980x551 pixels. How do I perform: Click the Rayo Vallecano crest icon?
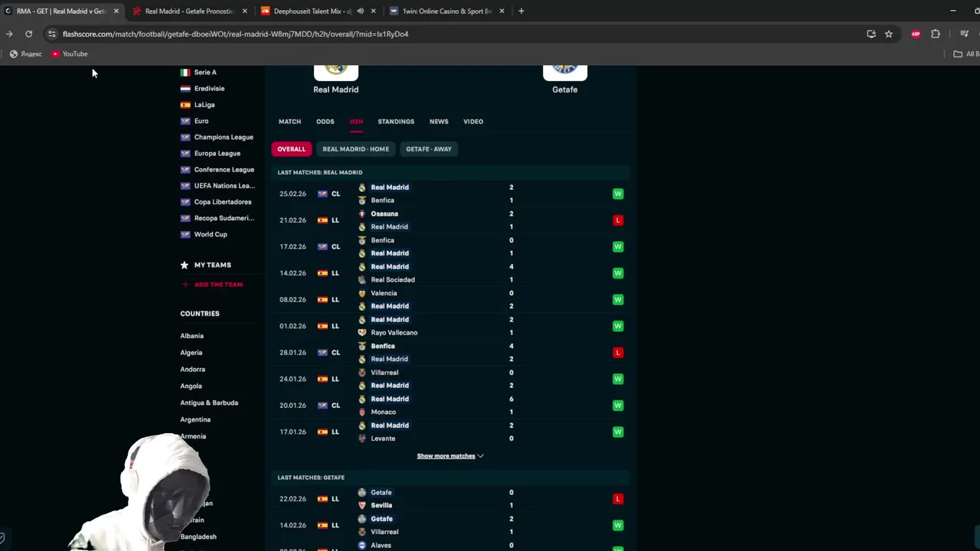pos(362,333)
